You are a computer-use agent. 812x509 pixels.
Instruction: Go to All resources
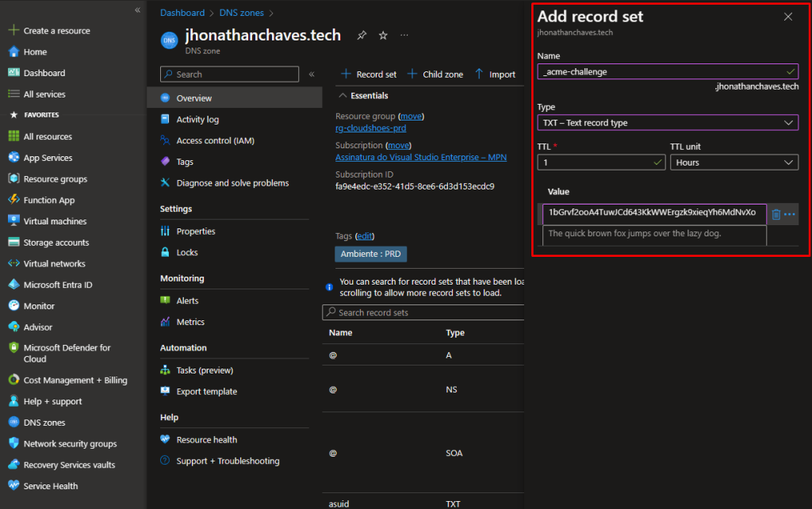48,136
